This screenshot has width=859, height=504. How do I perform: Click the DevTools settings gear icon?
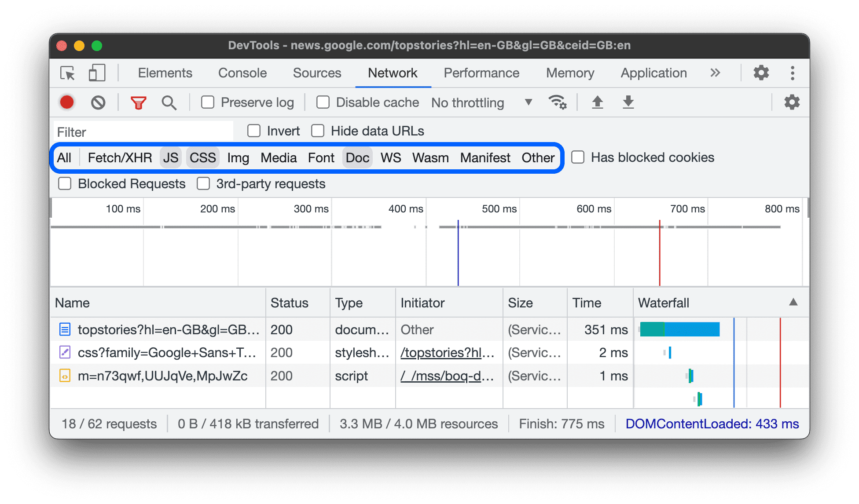(768, 72)
